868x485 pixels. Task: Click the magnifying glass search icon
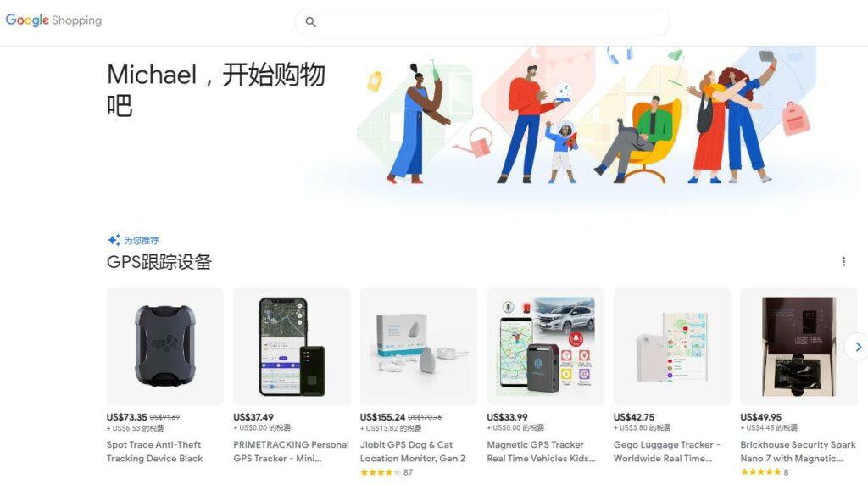coord(310,21)
